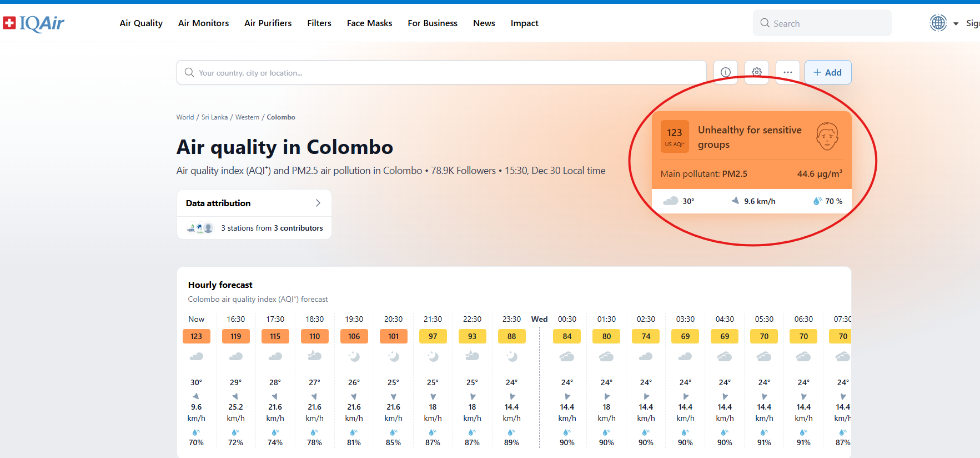980x458 pixels.
Task: Click the 04:30 time label
Action: point(725,319)
